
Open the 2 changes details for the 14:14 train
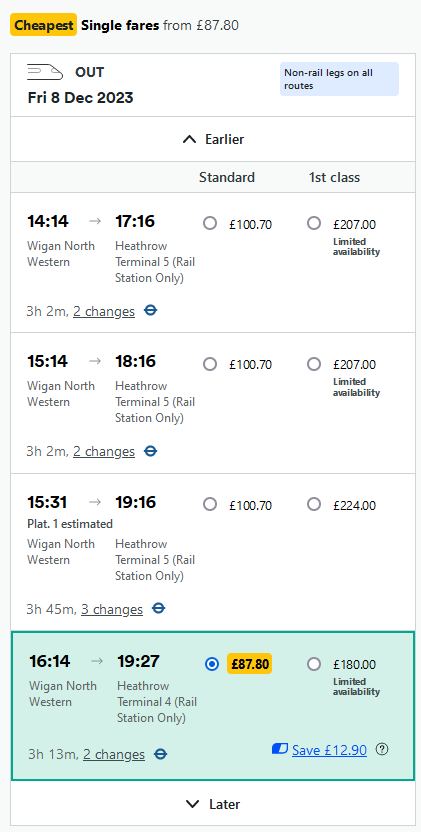point(104,311)
